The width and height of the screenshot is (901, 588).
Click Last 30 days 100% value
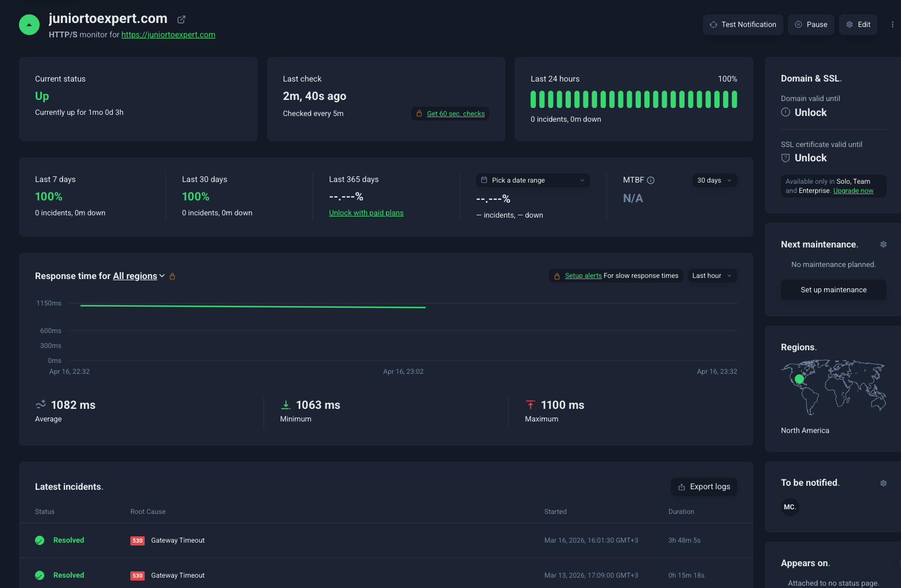tap(196, 196)
